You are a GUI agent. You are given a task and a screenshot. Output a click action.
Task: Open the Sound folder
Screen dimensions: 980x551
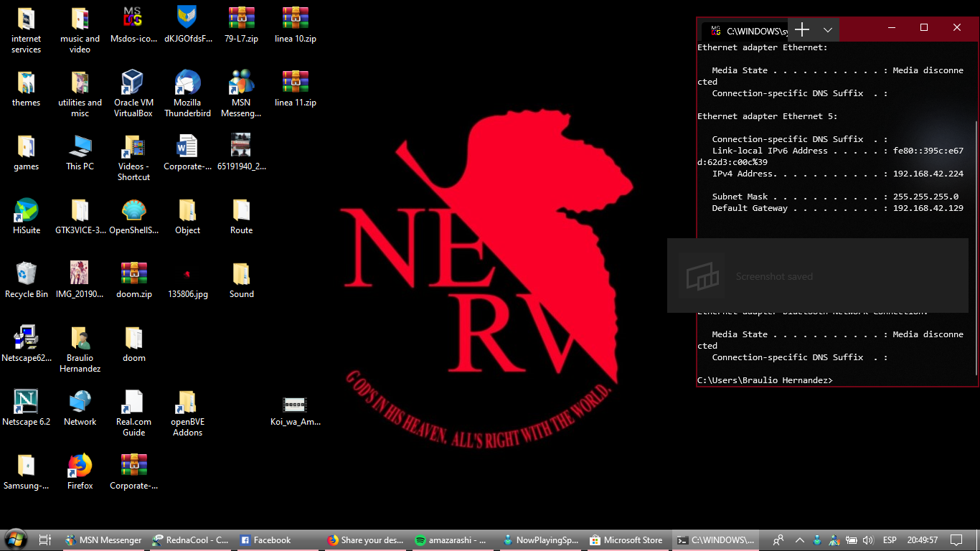tap(241, 273)
